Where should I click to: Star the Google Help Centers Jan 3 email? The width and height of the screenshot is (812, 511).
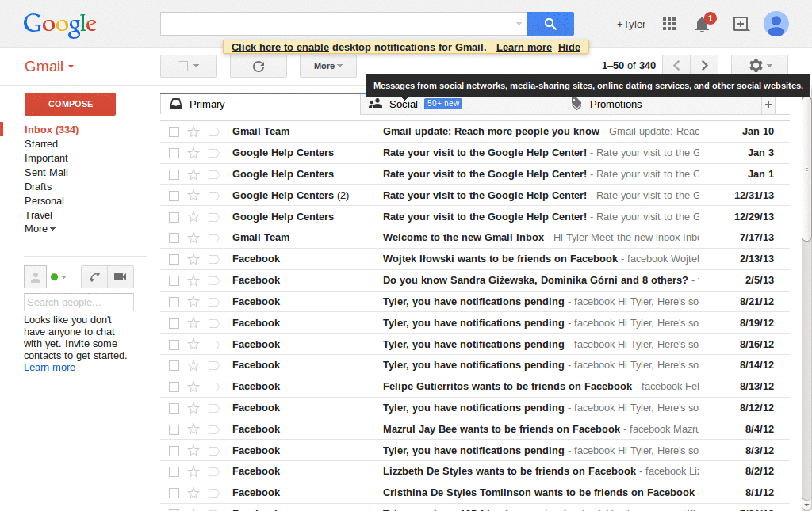pos(193,153)
